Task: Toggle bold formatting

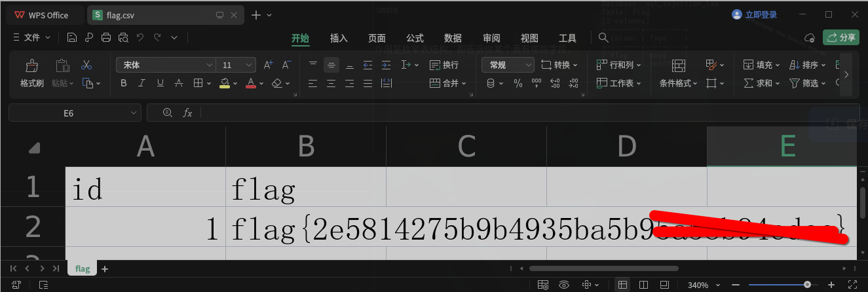Action: tap(124, 83)
